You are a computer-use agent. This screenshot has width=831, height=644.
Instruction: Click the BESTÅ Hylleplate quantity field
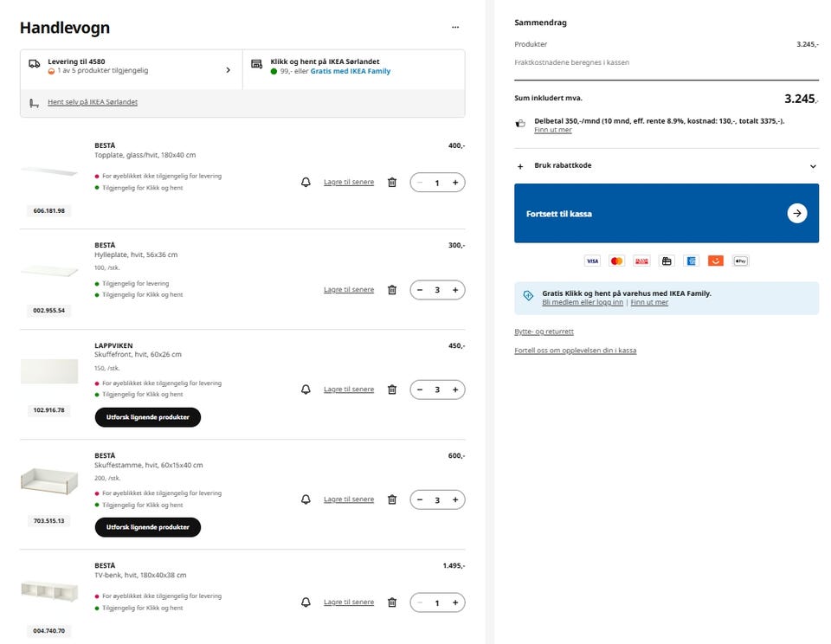tap(437, 290)
